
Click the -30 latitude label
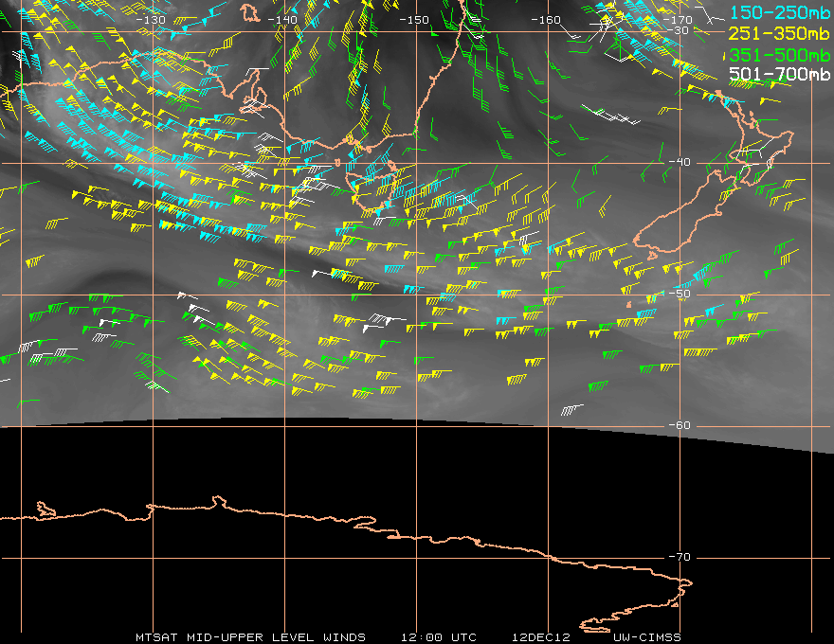(x=679, y=30)
